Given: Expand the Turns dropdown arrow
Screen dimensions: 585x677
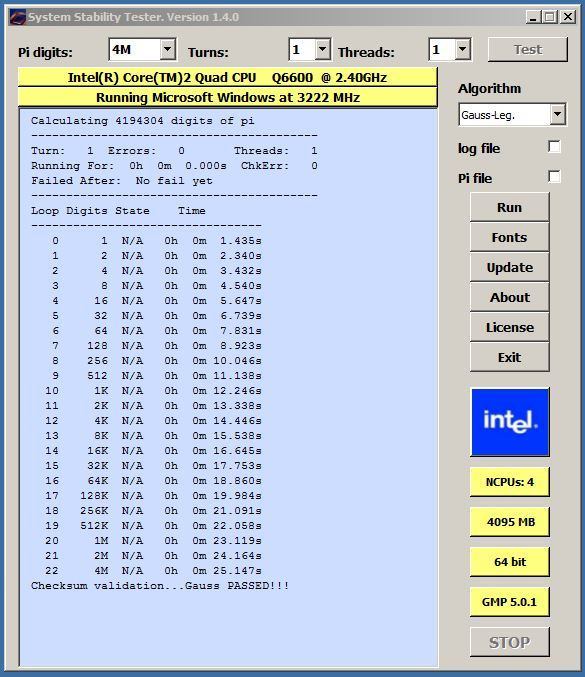Looking at the screenshot, I should (x=322, y=50).
